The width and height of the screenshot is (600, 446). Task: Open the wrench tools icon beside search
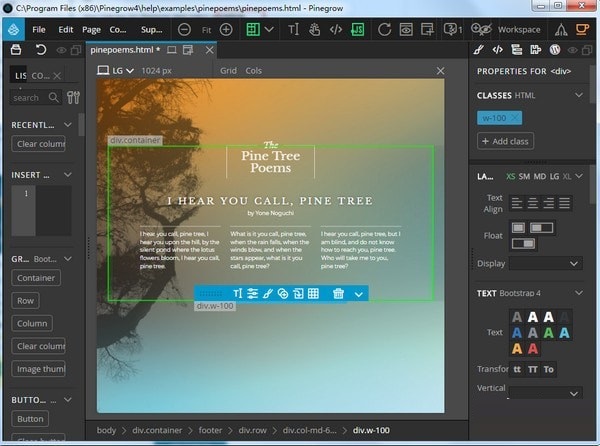coord(73,98)
